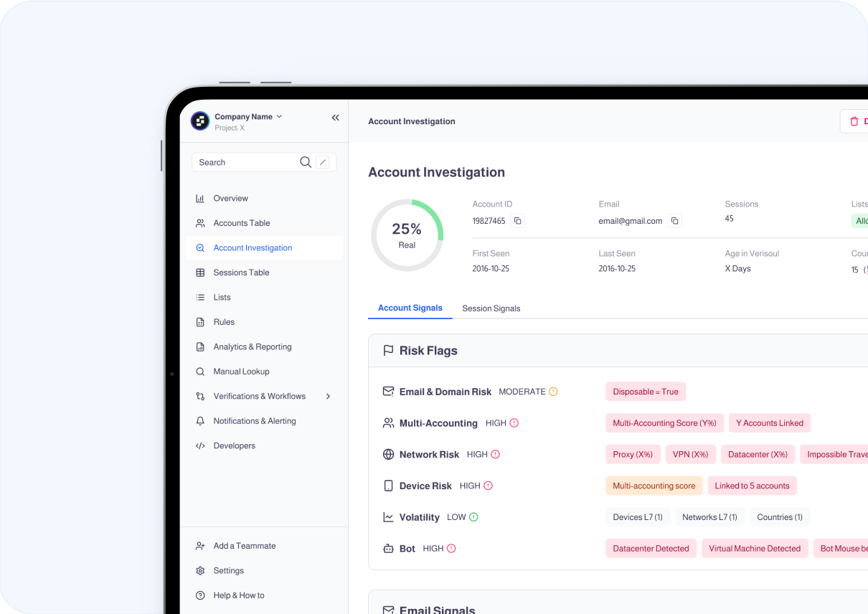Switch to Account Signals tab
Screen dimensions: 868x614
coord(410,308)
